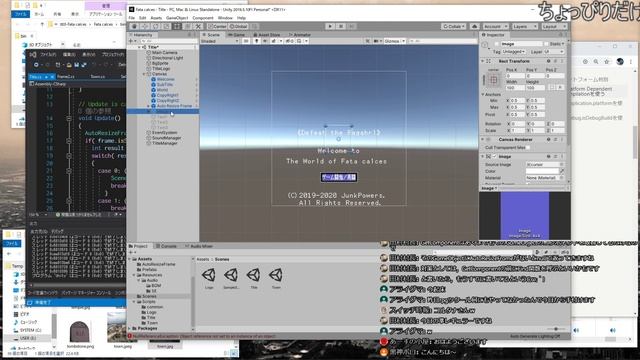Toggle 2D view in Scene toolbar
The image size is (640, 360).
pyautogui.click(x=246, y=41)
